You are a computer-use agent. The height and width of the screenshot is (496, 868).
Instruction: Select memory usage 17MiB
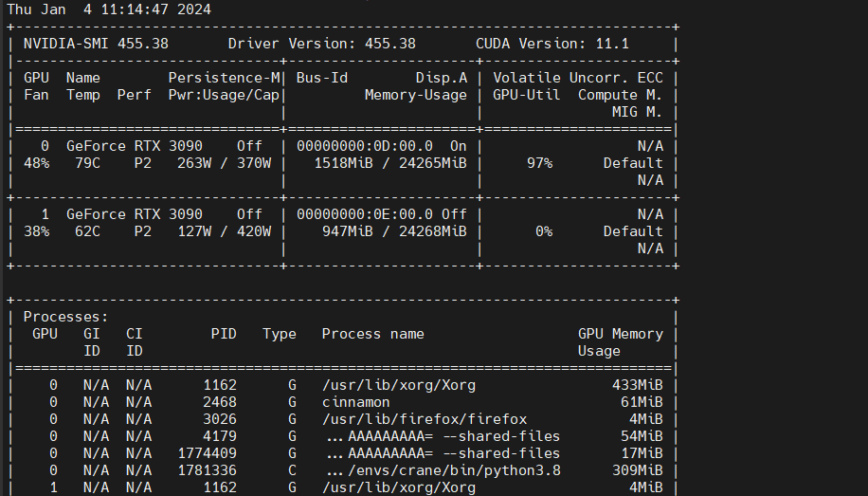[x=642, y=454]
